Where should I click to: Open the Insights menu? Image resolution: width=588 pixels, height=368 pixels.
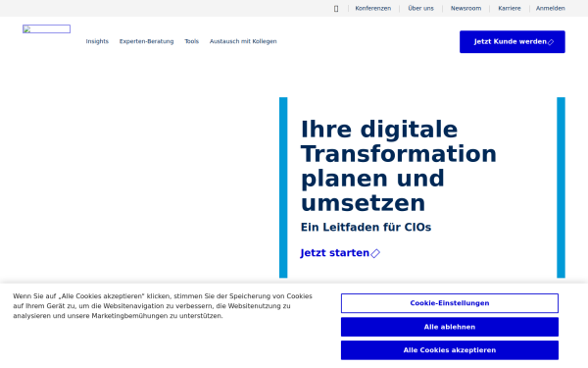point(97,41)
